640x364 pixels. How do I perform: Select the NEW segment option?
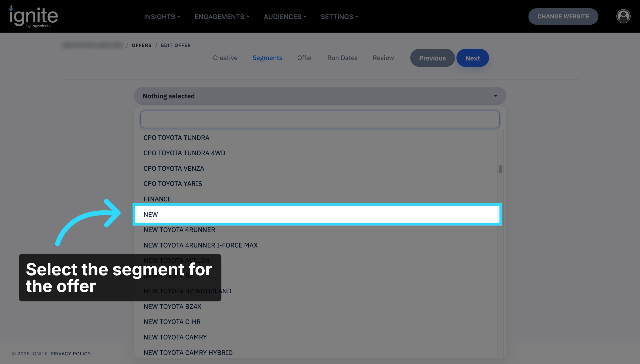coord(316,215)
